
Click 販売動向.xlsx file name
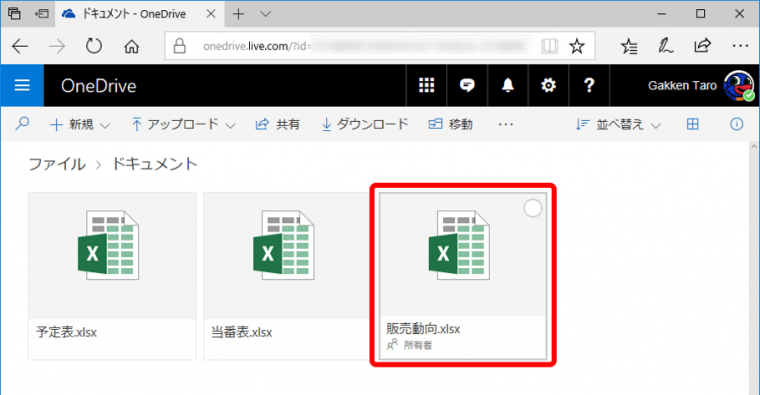point(423,329)
